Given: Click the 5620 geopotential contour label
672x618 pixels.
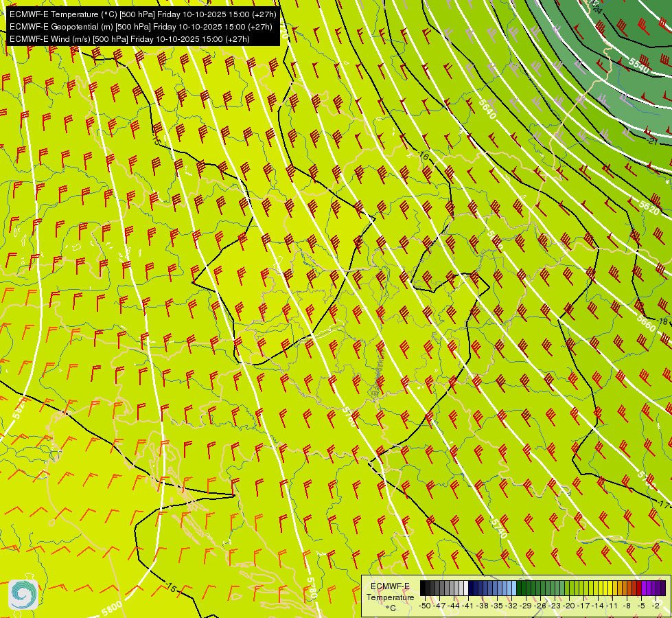Looking at the screenshot, I should click(x=649, y=207).
